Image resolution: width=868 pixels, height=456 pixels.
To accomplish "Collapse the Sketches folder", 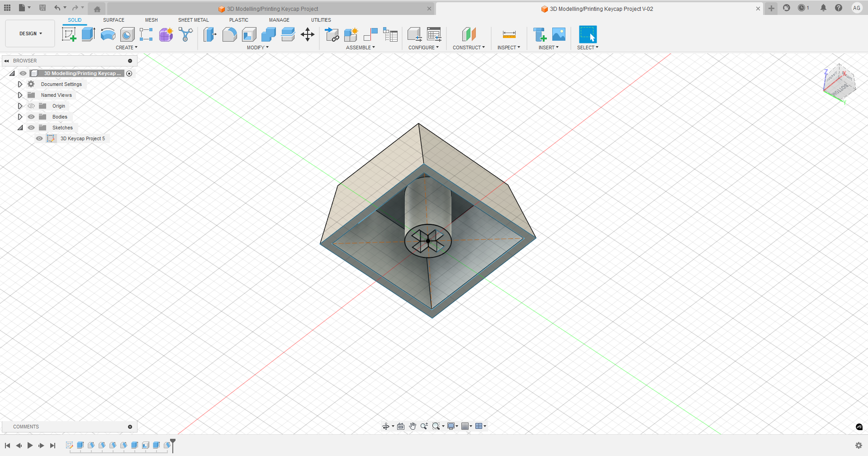I will [x=20, y=128].
